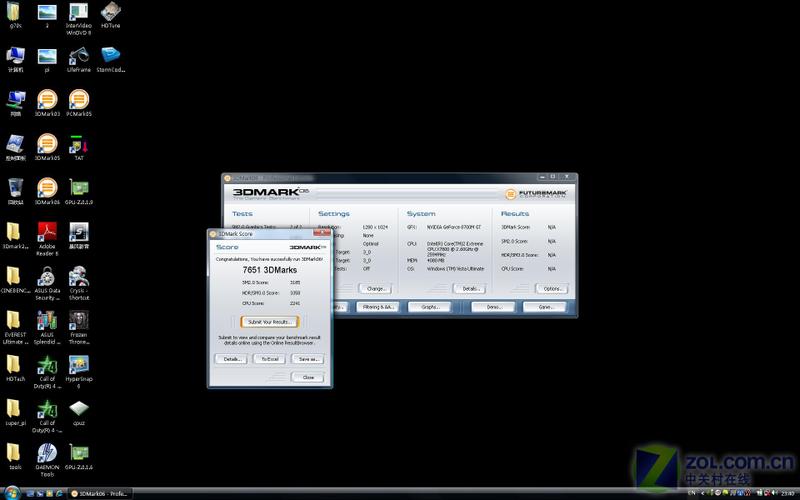Screen dimensions: 800x500
Task: Open the TAT desktop icon
Action: pyautogui.click(x=79, y=148)
